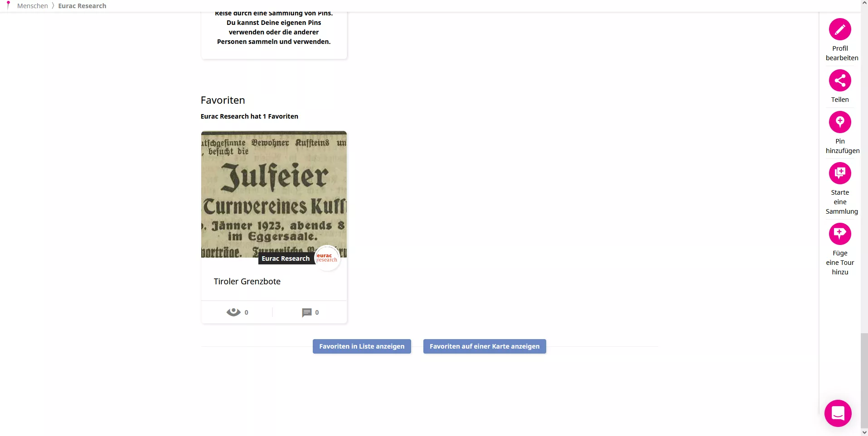Click the scrollbar down arrow
The width and height of the screenshot is (868, 436).
coord(864,432)
